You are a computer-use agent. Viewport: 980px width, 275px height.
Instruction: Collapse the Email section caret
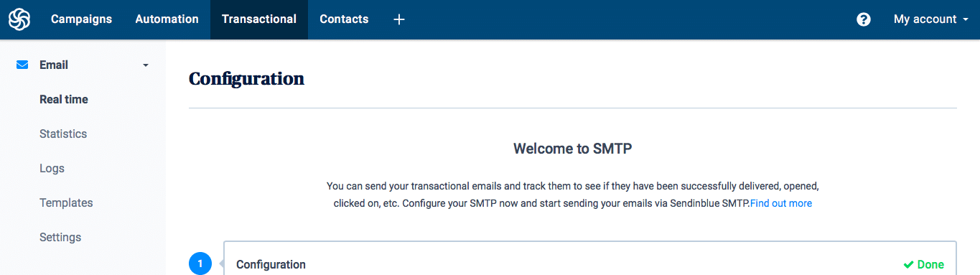click(x=146, y=65)
